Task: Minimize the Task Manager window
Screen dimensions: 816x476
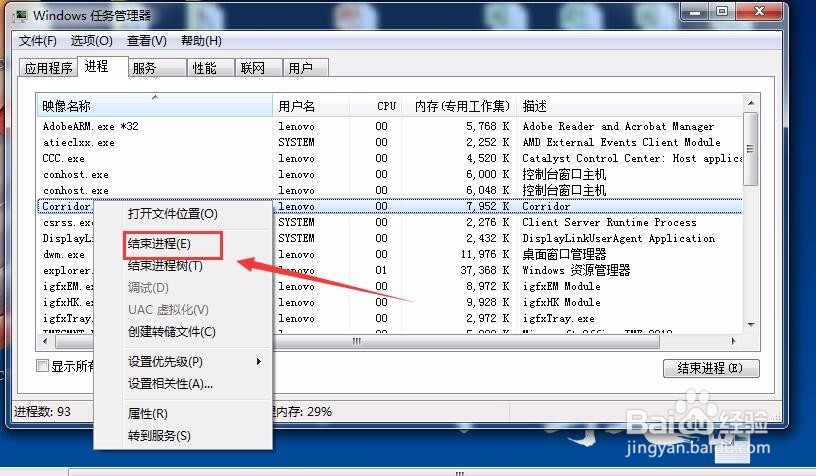Action: point(695,11)
